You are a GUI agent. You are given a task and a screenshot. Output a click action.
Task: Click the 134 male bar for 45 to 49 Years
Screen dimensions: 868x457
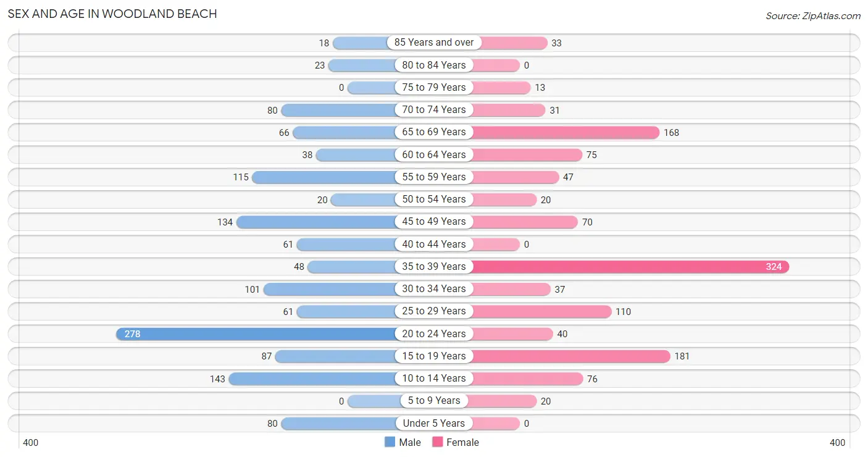click(x=318, y=222)
